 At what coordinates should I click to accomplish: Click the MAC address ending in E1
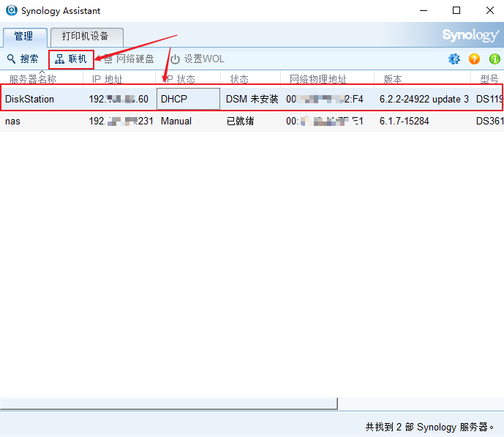325,121
